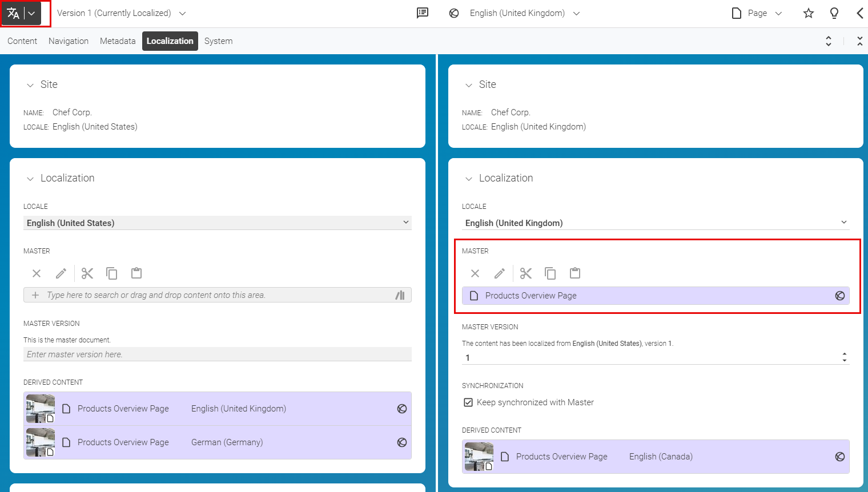This screenshot has height=492, width=868.
Task: Click the paste clipboard icon in left Master toolbar
Action: click(136, 273)
